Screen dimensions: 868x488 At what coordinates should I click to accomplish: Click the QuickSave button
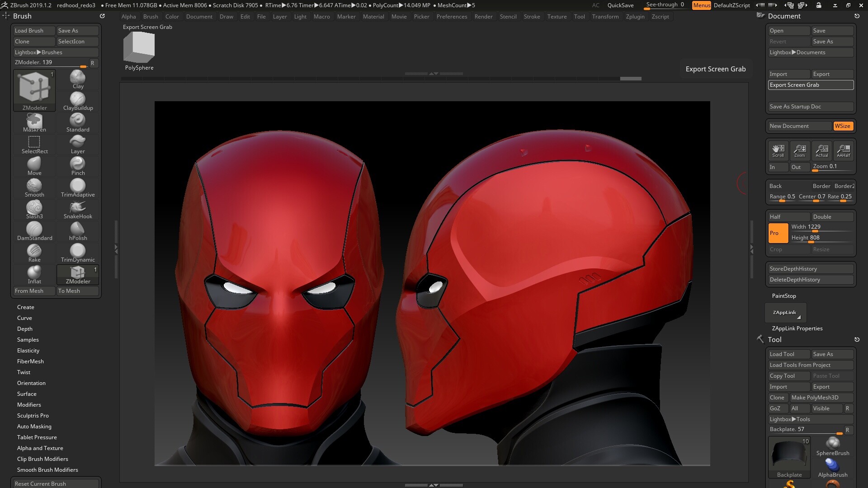point(620,5)
